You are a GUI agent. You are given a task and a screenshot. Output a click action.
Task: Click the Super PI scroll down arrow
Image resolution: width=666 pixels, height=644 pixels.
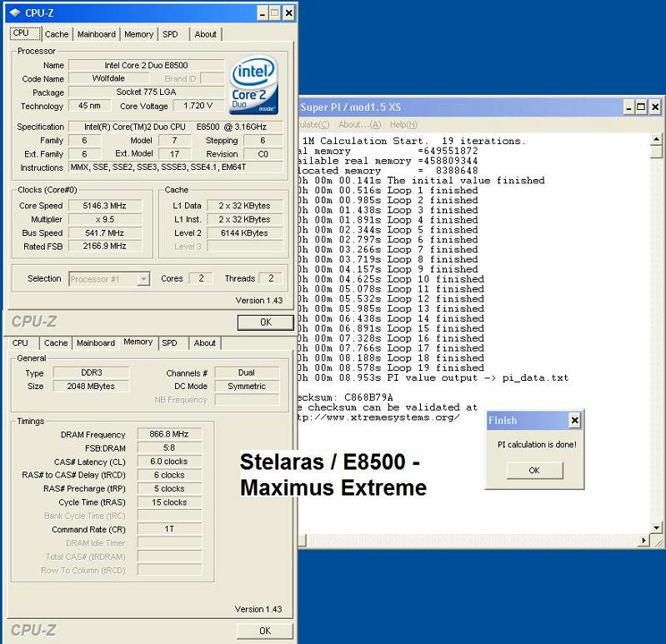click(x=657, y=527)
